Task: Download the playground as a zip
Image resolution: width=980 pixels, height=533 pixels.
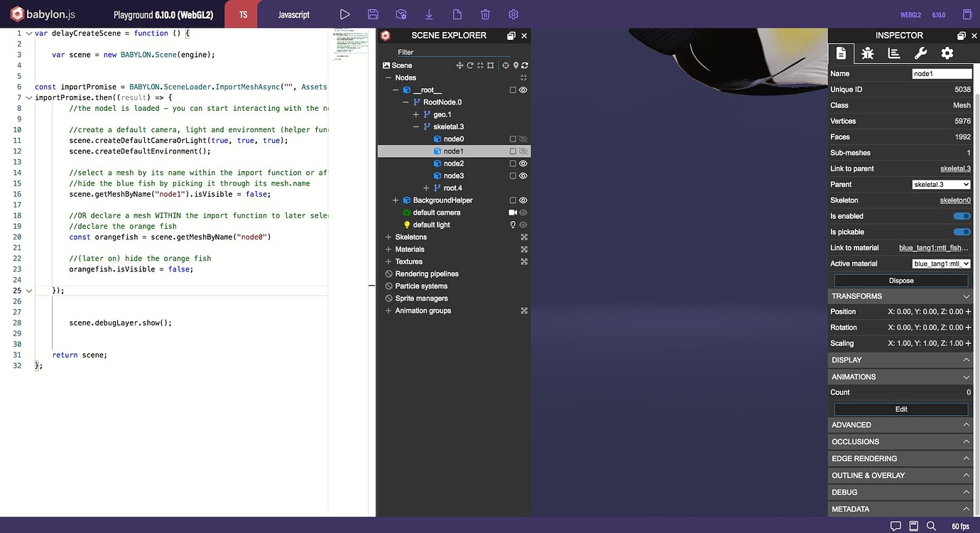Action: tap(429, 14)
